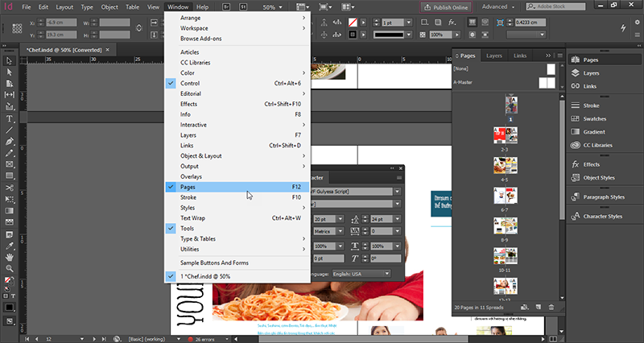Go to next page arrow in status bar

94,339
